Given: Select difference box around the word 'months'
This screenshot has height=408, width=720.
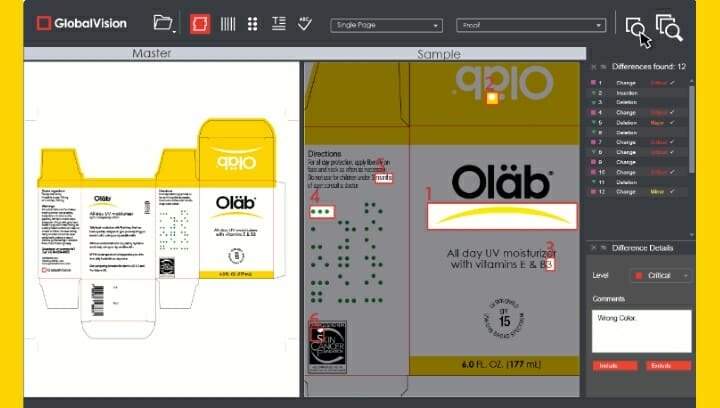Looking at the screenshot, I should pos(384,178).
